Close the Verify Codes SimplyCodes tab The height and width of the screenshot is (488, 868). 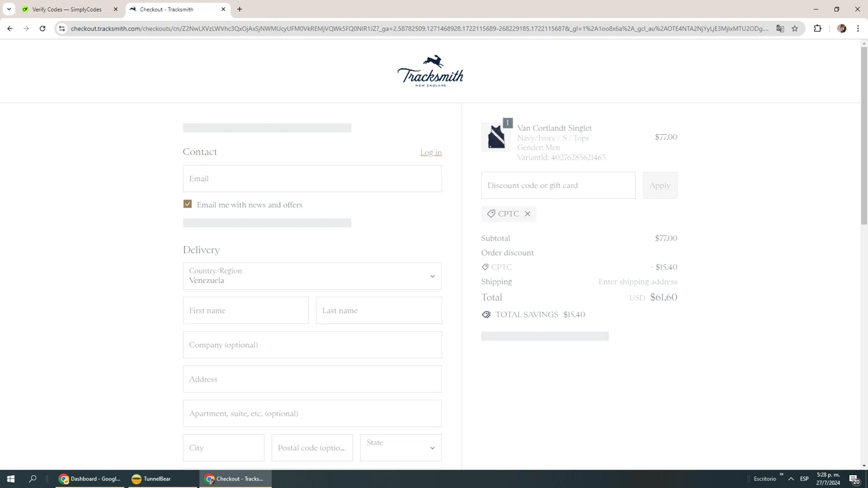coord(116,9)
